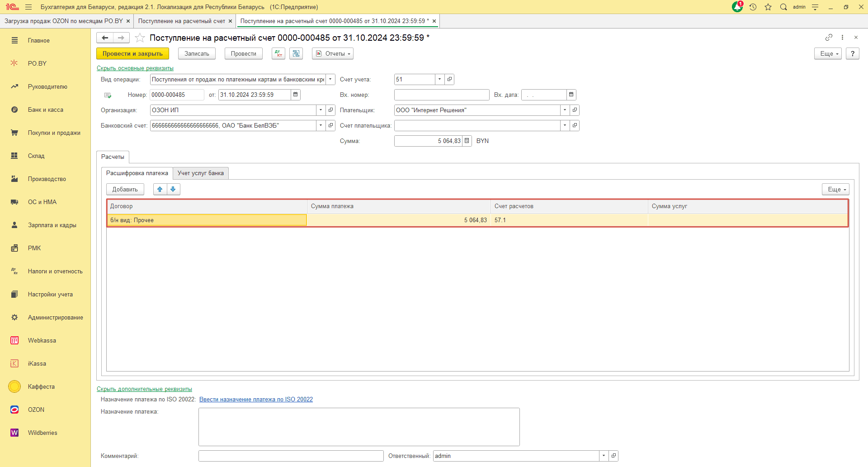Expand Счет плательщика dropdown

[x=565, y=125]
